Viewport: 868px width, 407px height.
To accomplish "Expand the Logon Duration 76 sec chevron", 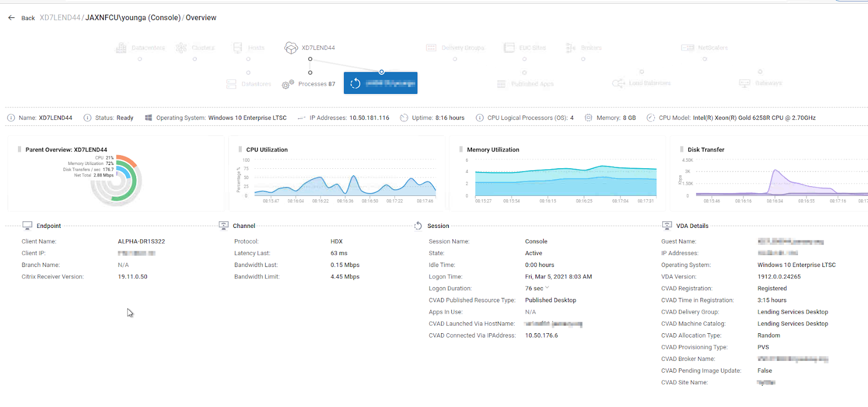I will (x=547, y=288).
